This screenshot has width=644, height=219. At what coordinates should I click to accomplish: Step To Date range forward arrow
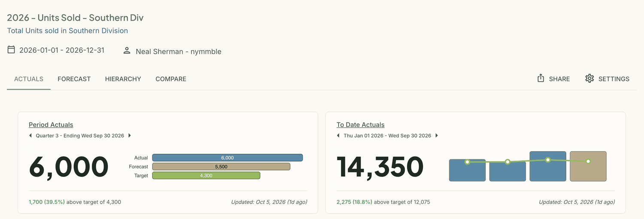[437, 135]
